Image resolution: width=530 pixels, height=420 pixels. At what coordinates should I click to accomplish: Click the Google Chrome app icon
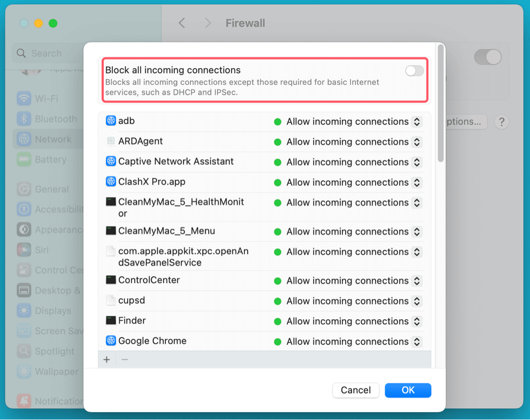(x=110, y=341)
